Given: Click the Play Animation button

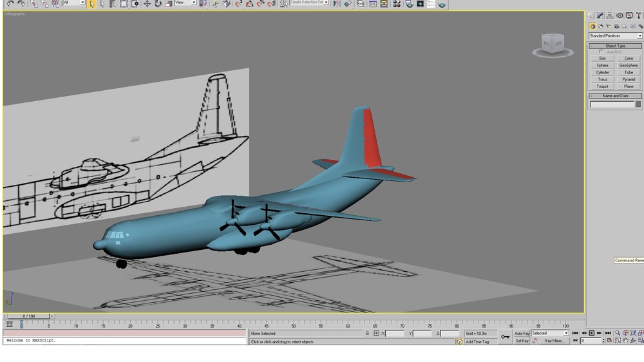Looking at the screenshot, I should [x=591, y=333].
